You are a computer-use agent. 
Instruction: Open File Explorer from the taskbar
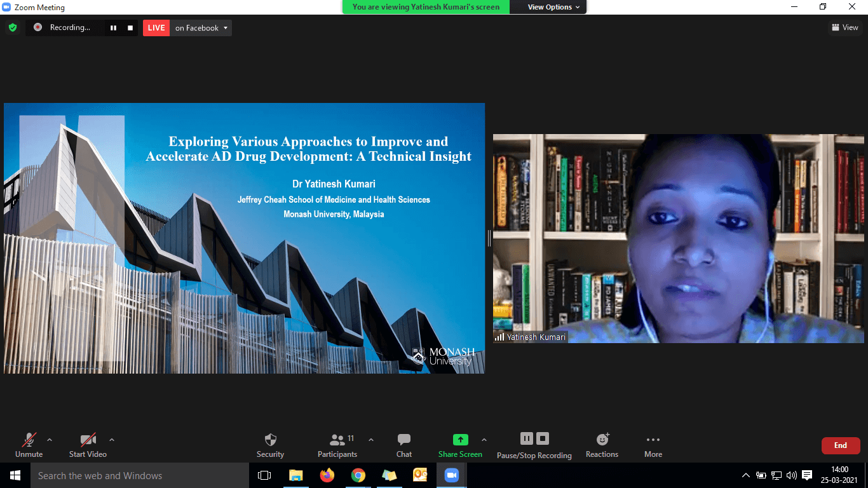point(296,475)
